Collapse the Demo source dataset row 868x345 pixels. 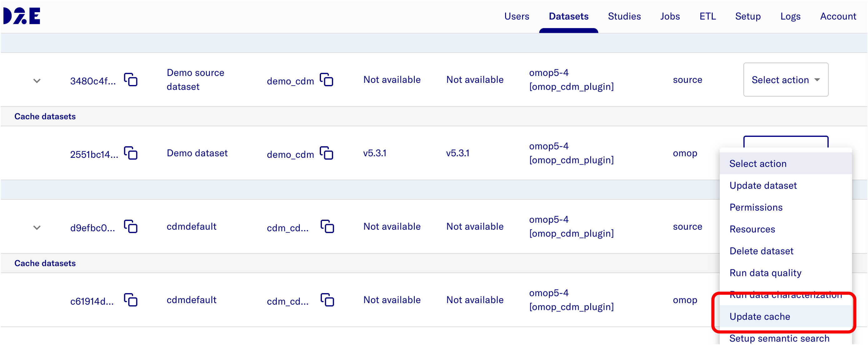37,81
